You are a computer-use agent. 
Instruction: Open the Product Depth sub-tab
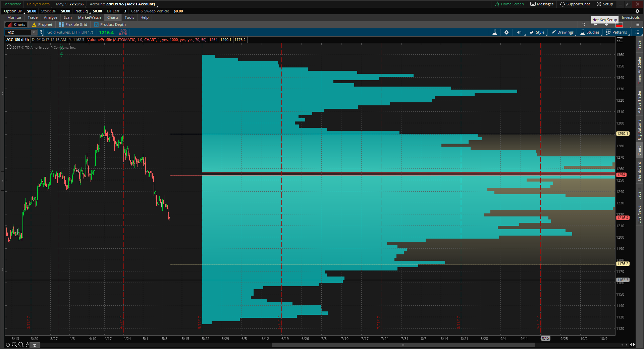[110, 24]
